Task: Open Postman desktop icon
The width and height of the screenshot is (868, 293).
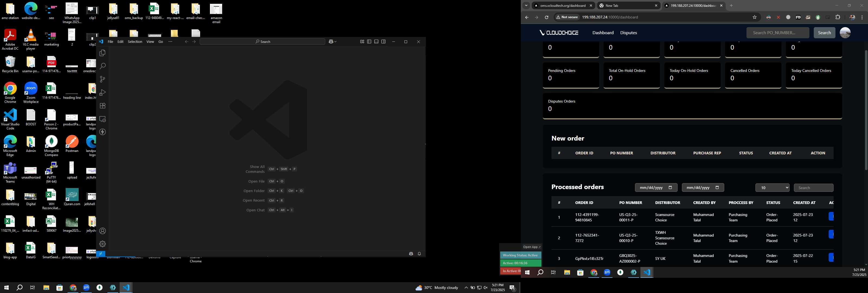Action: click(72, 144)
